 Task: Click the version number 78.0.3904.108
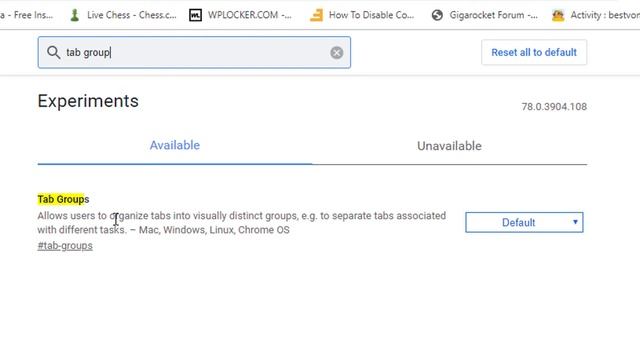554,107
